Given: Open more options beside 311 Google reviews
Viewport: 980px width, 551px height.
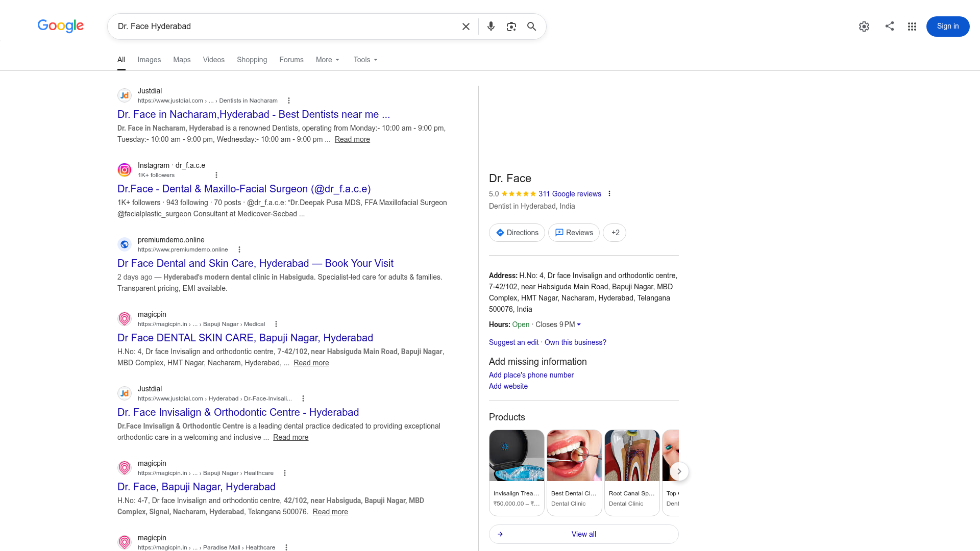Looking at the screenshot, I should (609, 194).
